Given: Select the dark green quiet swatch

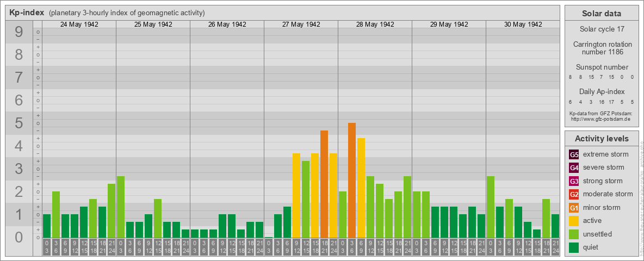Looking at the screenshot, I should pos(574,247).
